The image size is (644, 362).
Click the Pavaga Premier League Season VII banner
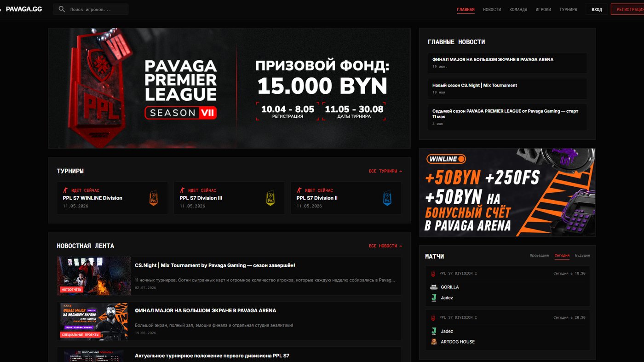[x=229, y=88]
